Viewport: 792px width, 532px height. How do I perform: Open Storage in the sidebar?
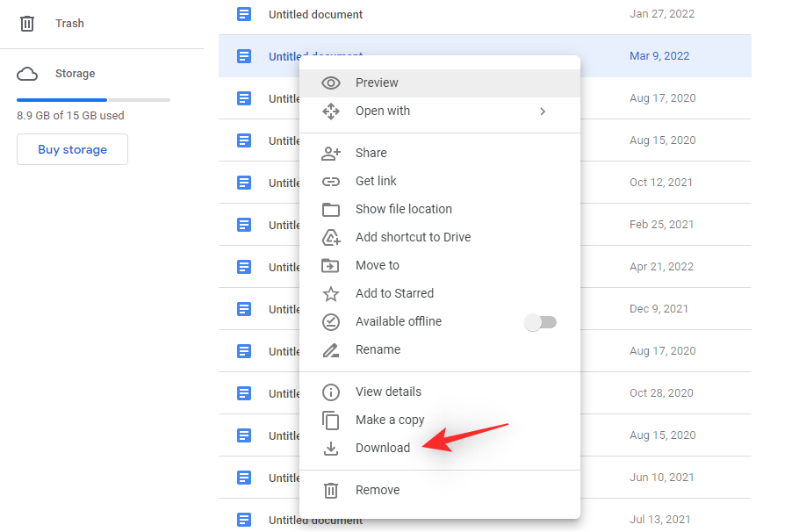click(x=76, y=74)
